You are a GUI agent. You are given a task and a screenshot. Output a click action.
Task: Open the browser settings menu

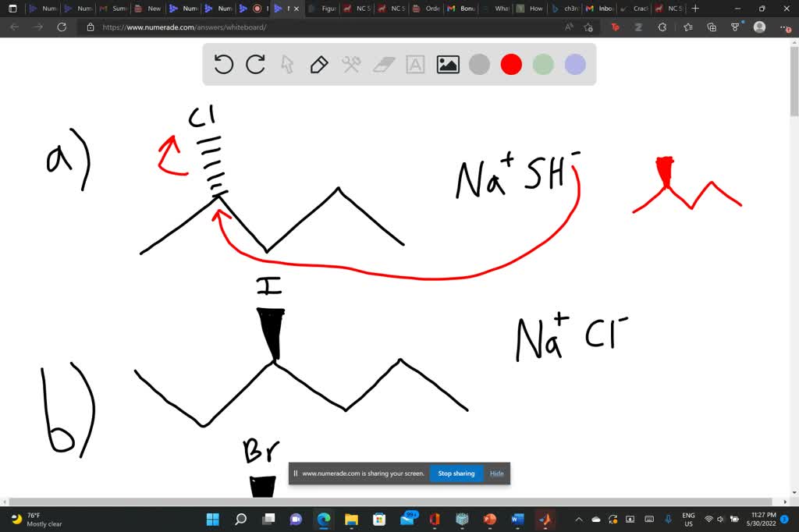[784, 27]
